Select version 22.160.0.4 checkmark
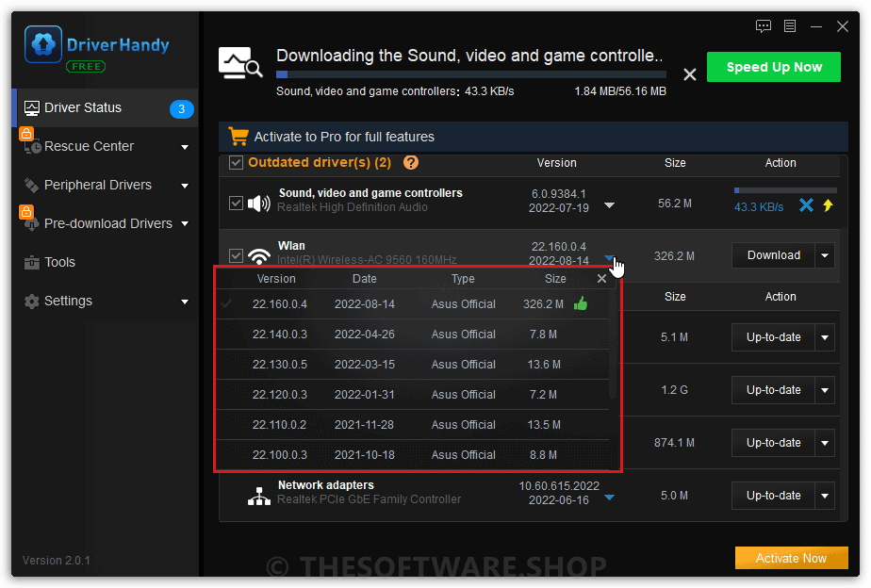The image size is (871, 588). click(226, 303)
